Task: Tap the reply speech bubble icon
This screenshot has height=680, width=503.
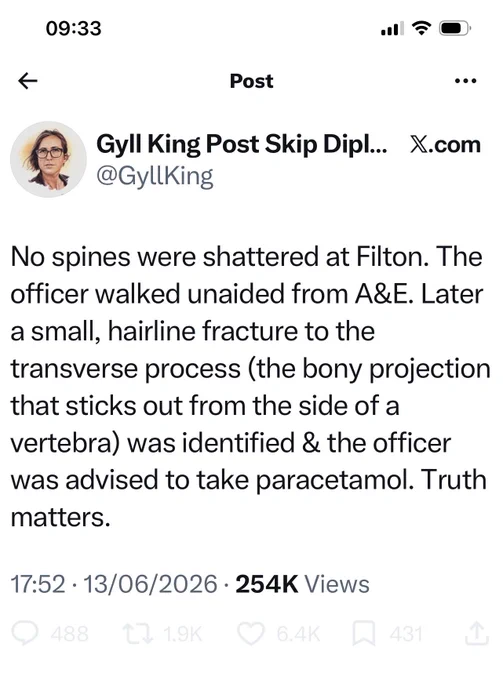Action: click(x=24, y=634)
